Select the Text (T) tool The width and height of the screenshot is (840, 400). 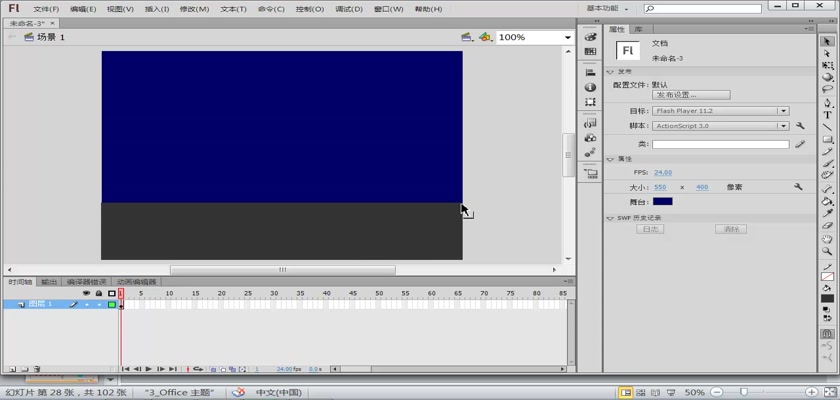tap(827, 115)
